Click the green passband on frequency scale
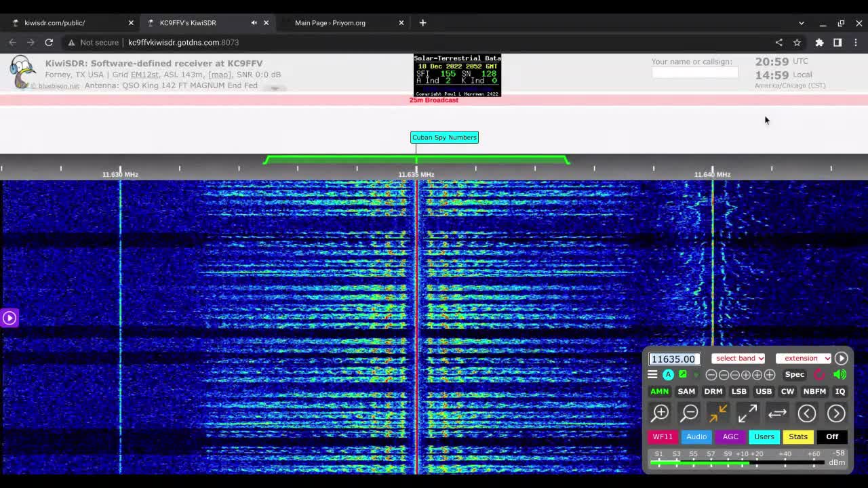 (x=416, y=159)
